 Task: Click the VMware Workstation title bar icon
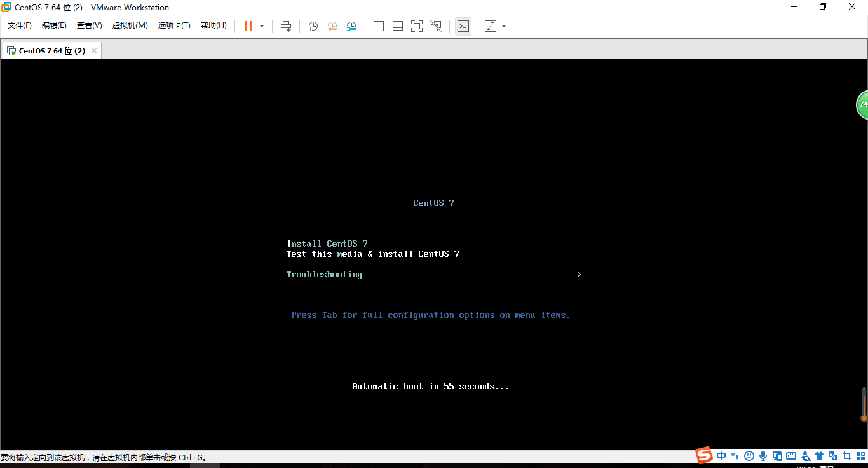6,7
